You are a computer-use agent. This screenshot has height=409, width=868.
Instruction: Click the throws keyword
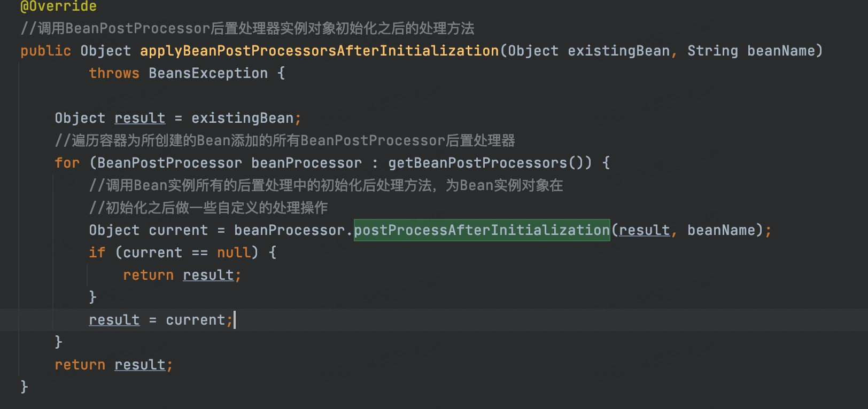[x=114, y=73]
